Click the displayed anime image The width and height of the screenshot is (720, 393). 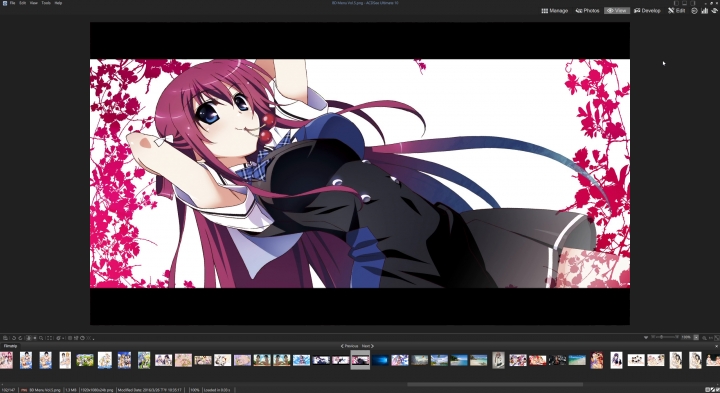point(360,173)
